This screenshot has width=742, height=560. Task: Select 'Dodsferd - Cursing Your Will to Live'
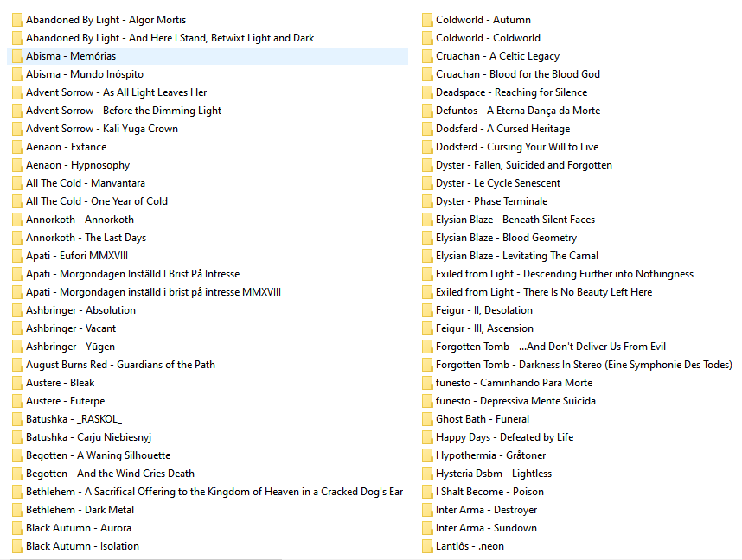point(517,147)
